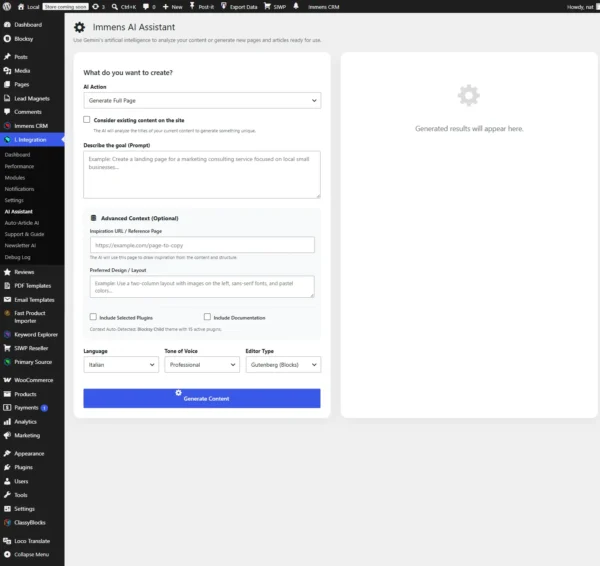Open Loco Translate menu

point(32,541)
